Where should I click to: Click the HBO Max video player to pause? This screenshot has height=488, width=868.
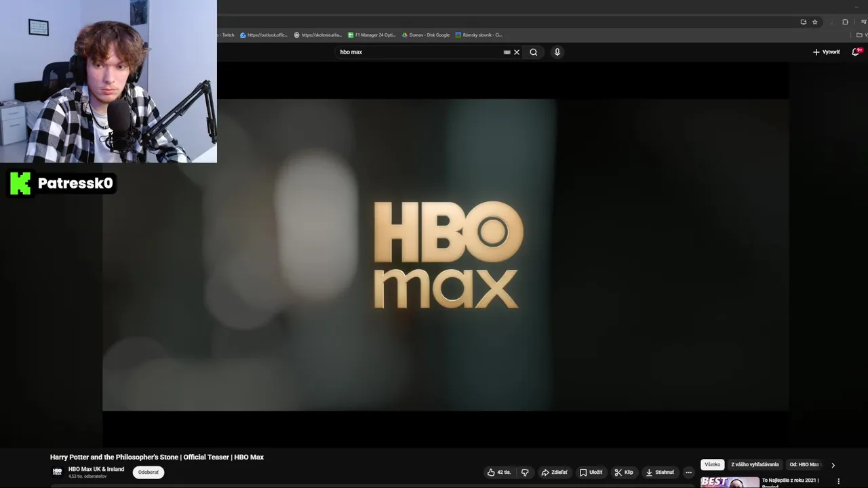446,255
